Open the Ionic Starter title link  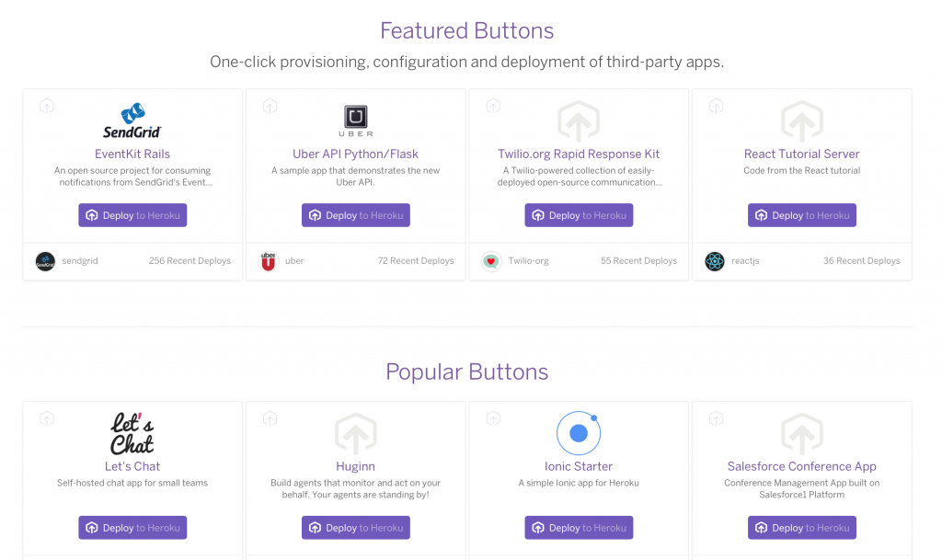pos(579,466)
